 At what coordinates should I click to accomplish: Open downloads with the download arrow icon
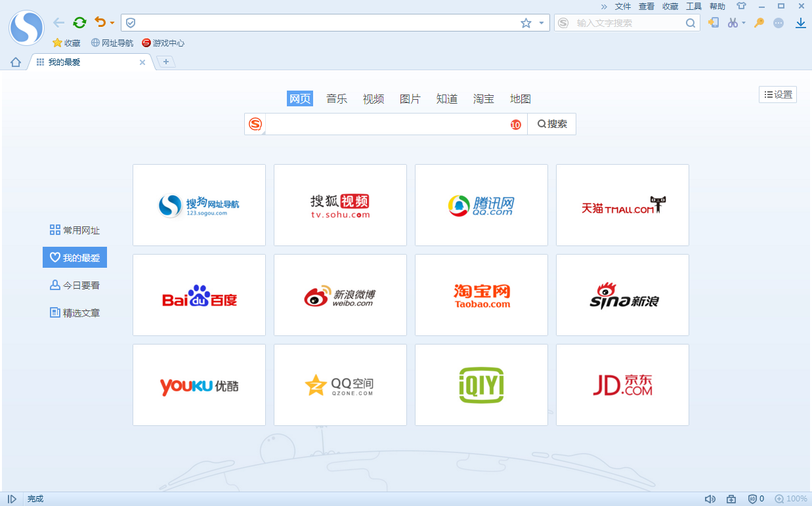[x=801, y=23]
